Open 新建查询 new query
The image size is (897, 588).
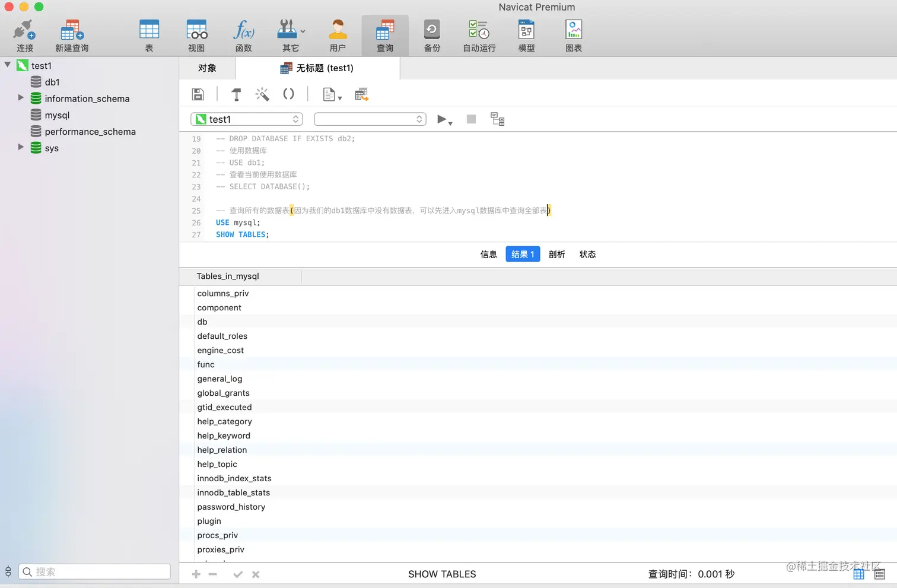[x=72, y=36]
